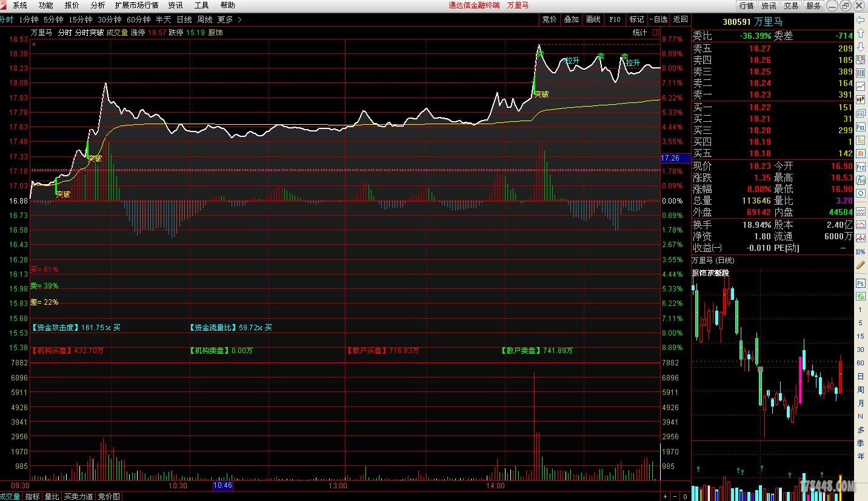Select the 月 period in right sidebar
This screenshot has width=868, height=501.
click(860, 403)
